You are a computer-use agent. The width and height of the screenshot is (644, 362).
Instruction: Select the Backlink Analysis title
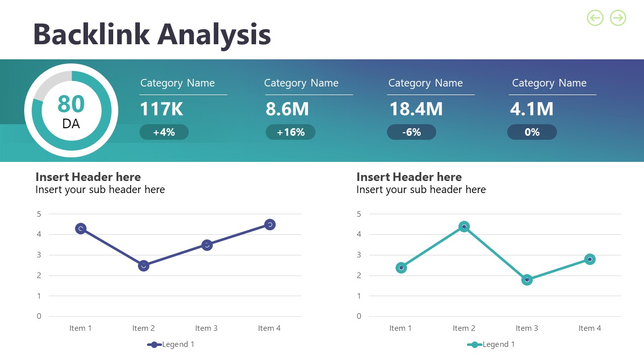[x=151, y=34]
